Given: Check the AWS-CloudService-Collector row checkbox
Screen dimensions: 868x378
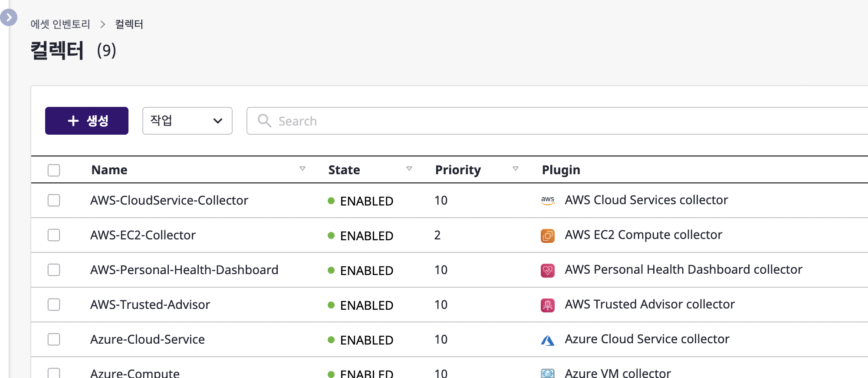Looking at the screenshot, I should point(54,200).
